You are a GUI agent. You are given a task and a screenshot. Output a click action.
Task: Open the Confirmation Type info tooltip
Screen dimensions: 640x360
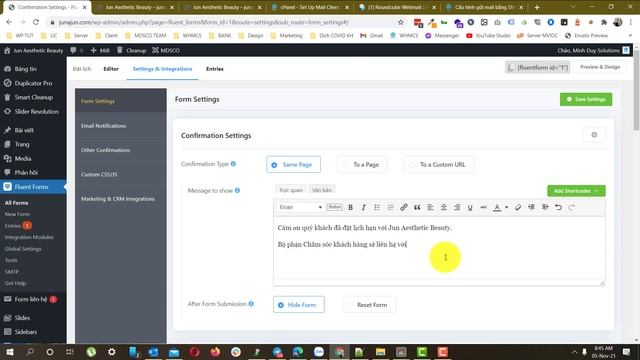233,164
